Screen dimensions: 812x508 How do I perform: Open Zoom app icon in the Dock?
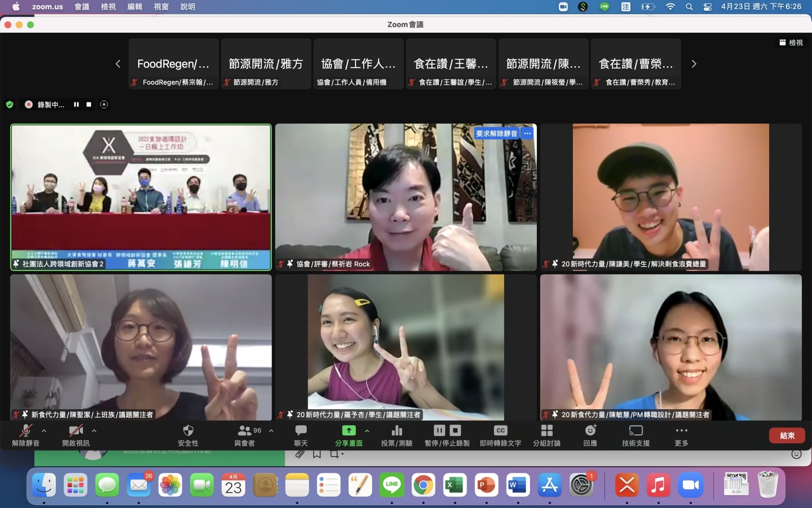[690, 485]
